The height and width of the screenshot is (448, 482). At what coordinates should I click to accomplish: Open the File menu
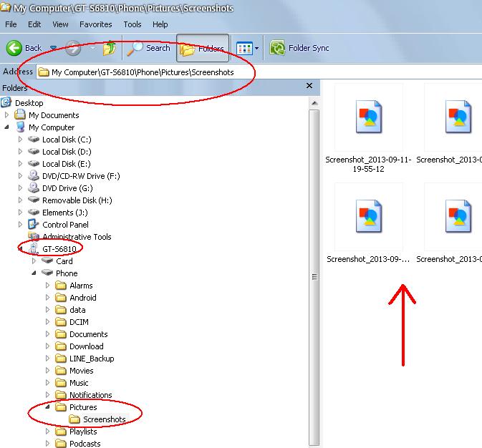11,24
